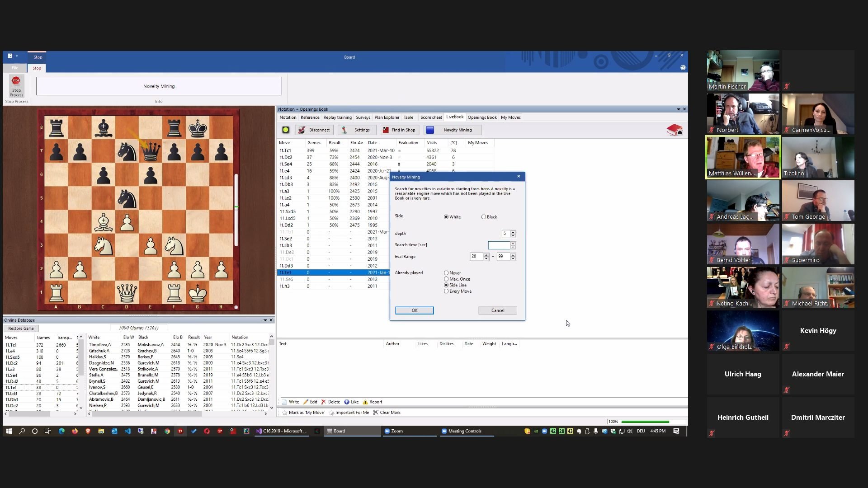Click the red book icon
868x488 pixels.
tap(674, 130)
